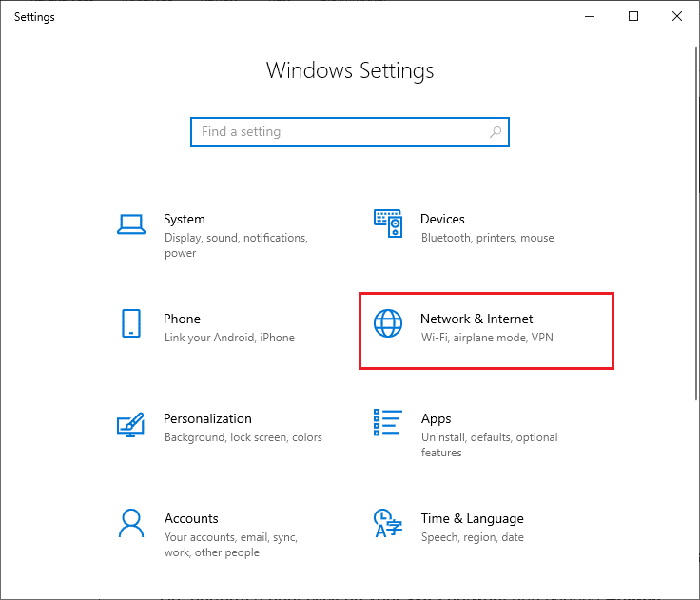Select the Accounts category title

coord(191,518)
